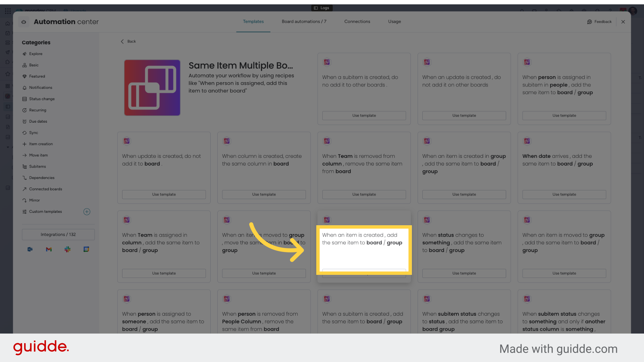Select 'When an item is created, add the same item' card
This screenshot has width=644, height=362.
(364, 247)
